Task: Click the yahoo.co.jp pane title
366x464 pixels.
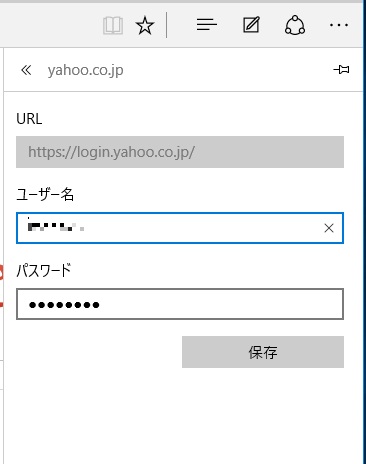Action: coord(86,70)
